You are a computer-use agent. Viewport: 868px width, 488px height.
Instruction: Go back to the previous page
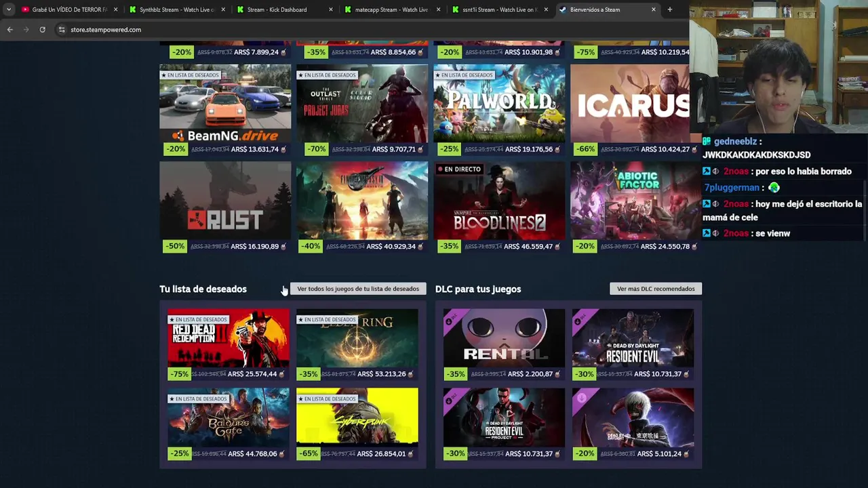9,30
